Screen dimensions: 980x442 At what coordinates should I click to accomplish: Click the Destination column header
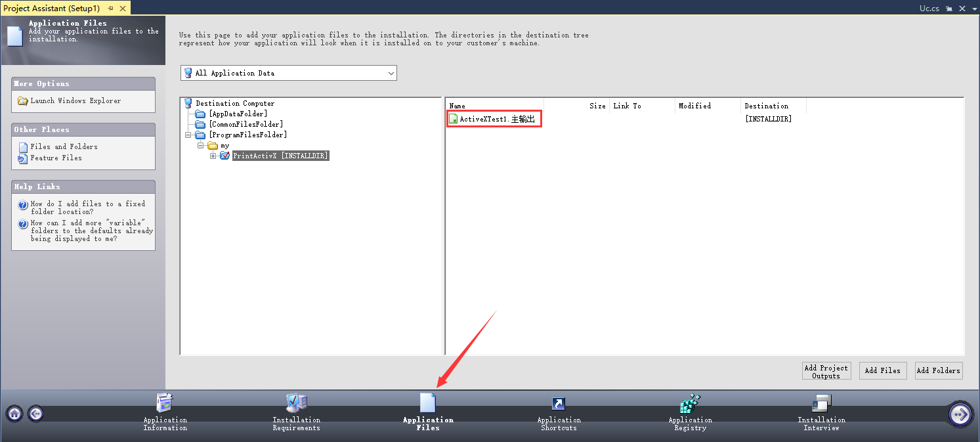coord(774,106)
